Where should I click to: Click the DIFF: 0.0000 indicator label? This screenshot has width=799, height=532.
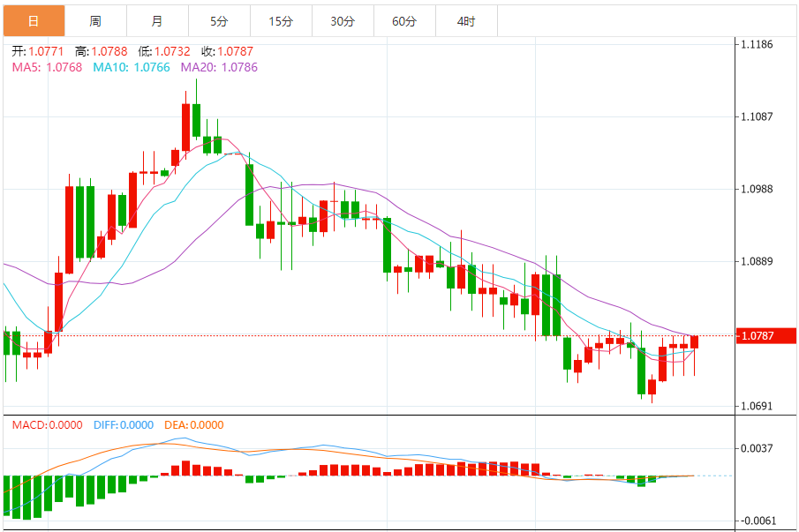tap(124, 425)
